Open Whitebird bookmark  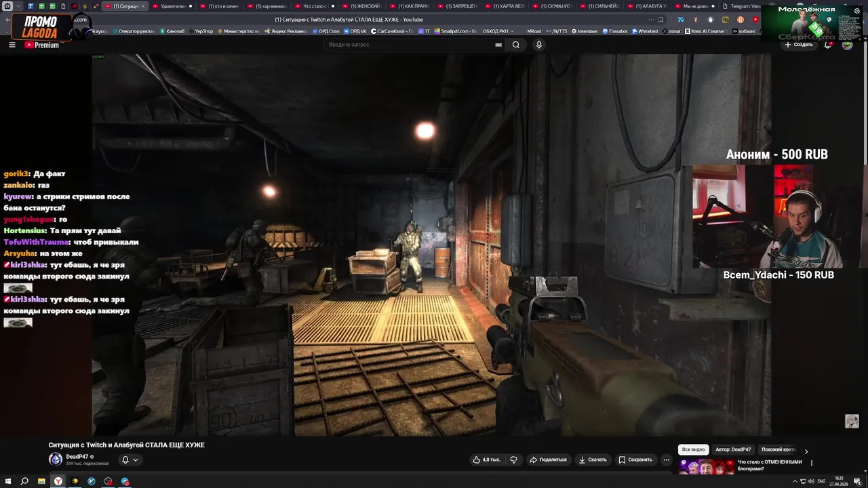644,31
